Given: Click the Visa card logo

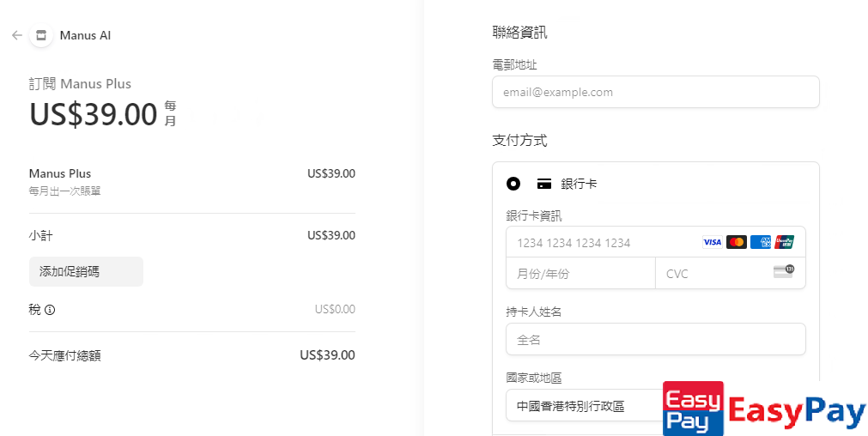Looking at the screenshot, I should pos(712,242).
